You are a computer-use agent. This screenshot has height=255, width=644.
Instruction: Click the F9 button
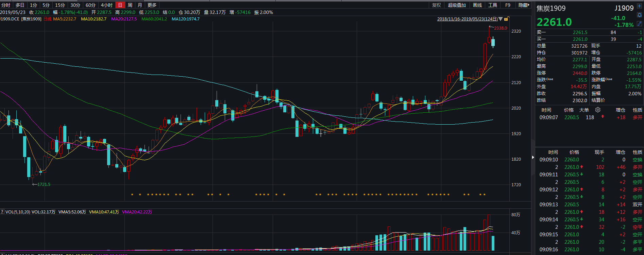click(x=508, y=5)
